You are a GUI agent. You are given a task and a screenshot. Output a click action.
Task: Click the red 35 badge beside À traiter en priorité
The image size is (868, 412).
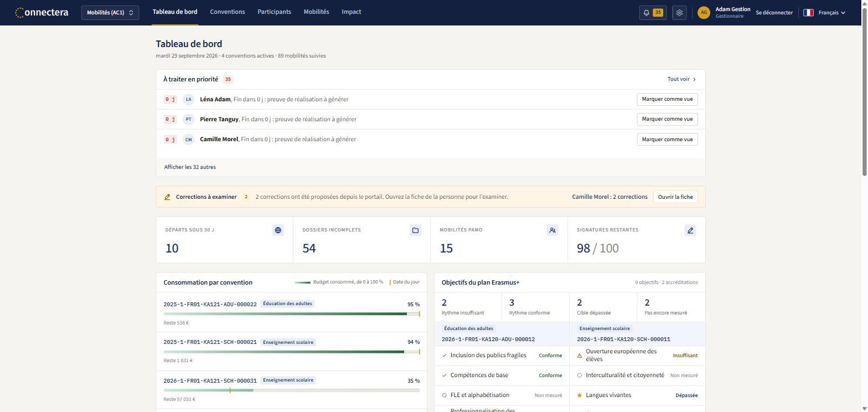(x=228, y=79)
